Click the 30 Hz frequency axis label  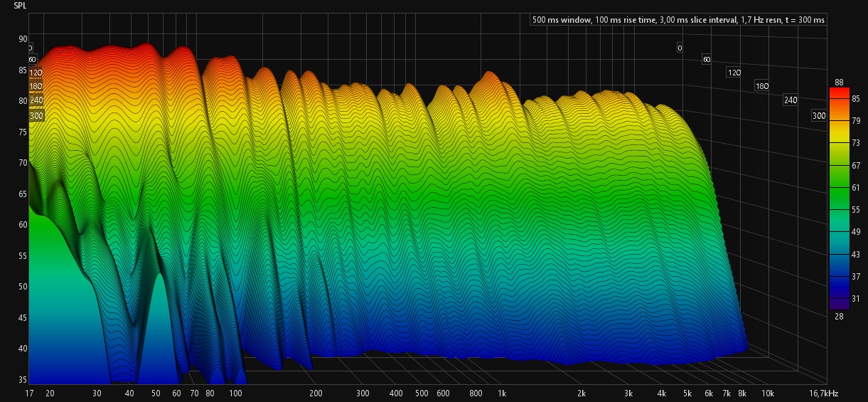[x=96, y=393]
